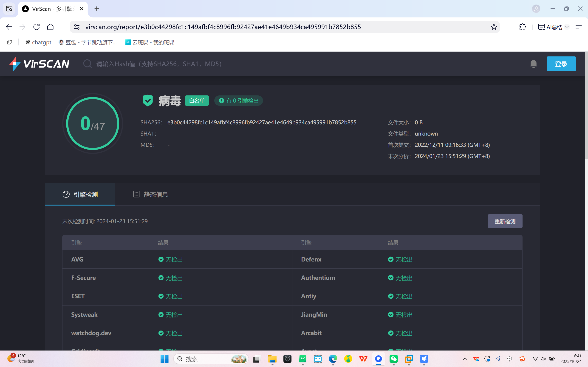Reload the page

tap(37, 27)
